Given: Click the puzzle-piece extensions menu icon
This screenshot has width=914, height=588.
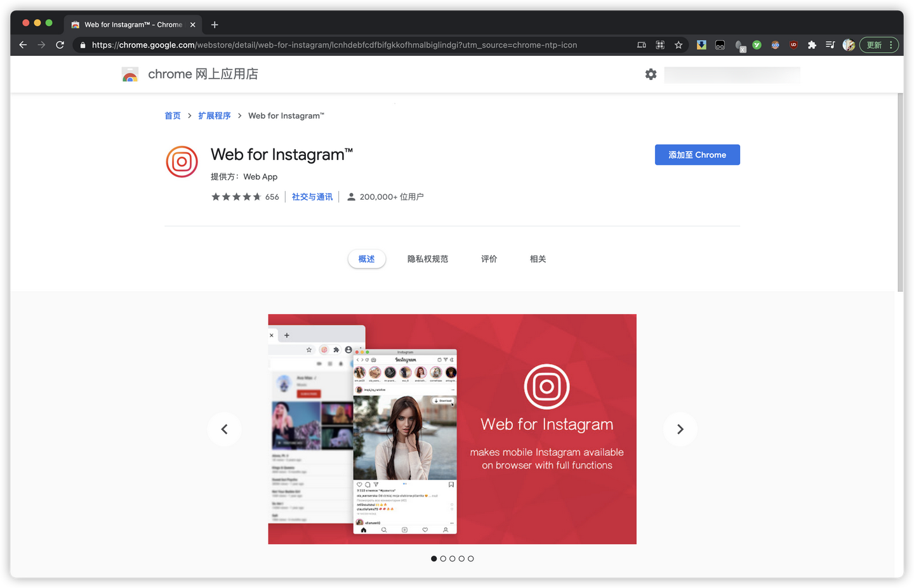Looking at the screenshot, I should [x=812, y=44].
